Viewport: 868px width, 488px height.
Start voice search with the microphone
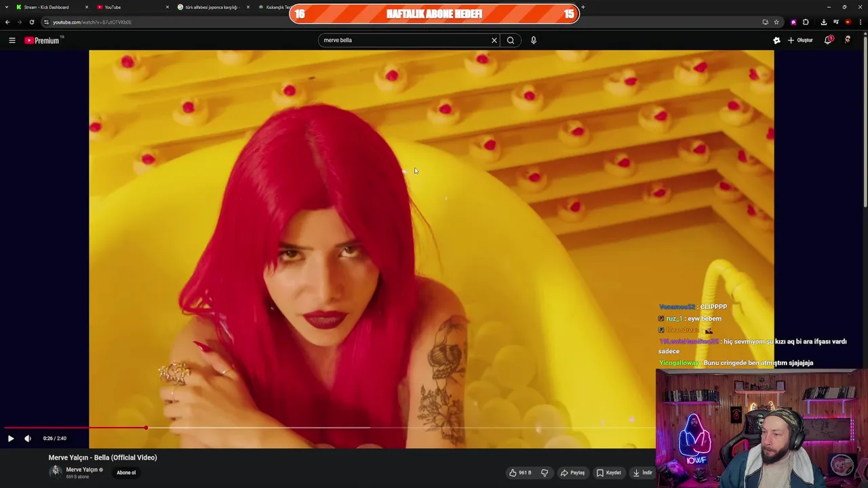click(x=534, y=40)
